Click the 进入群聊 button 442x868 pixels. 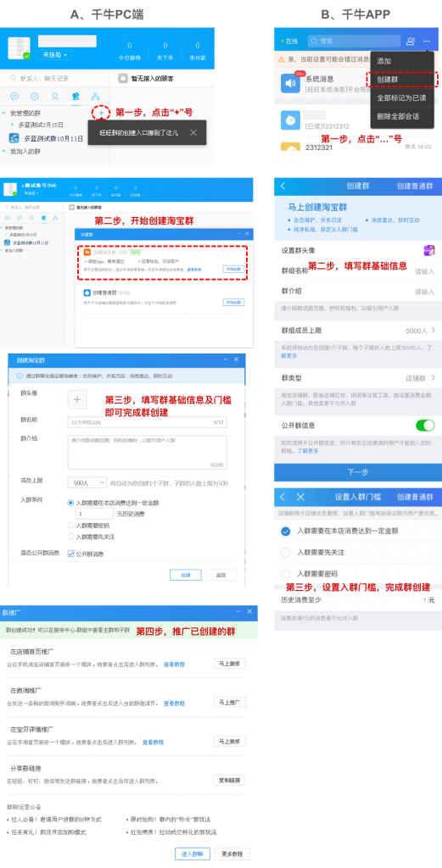tap(193, 854)
